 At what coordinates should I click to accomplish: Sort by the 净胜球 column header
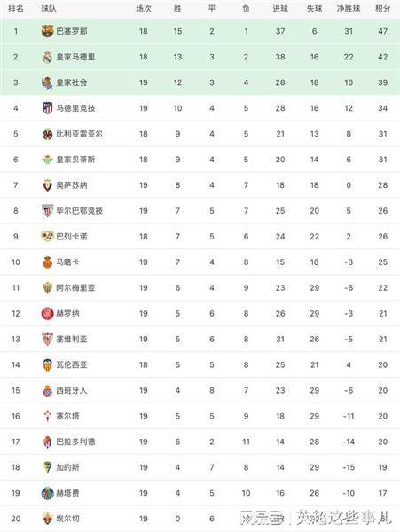click(x=349, y=9)
